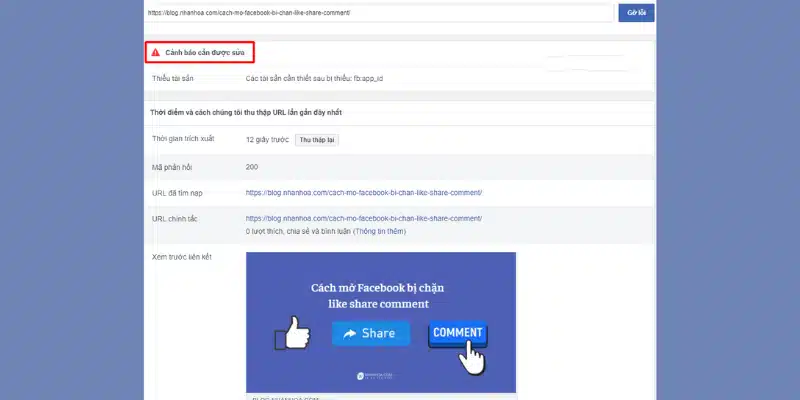Click the 'Xem trước liên kết' label
The height and width of the screenshot is (400, 800).
point(182,257)
